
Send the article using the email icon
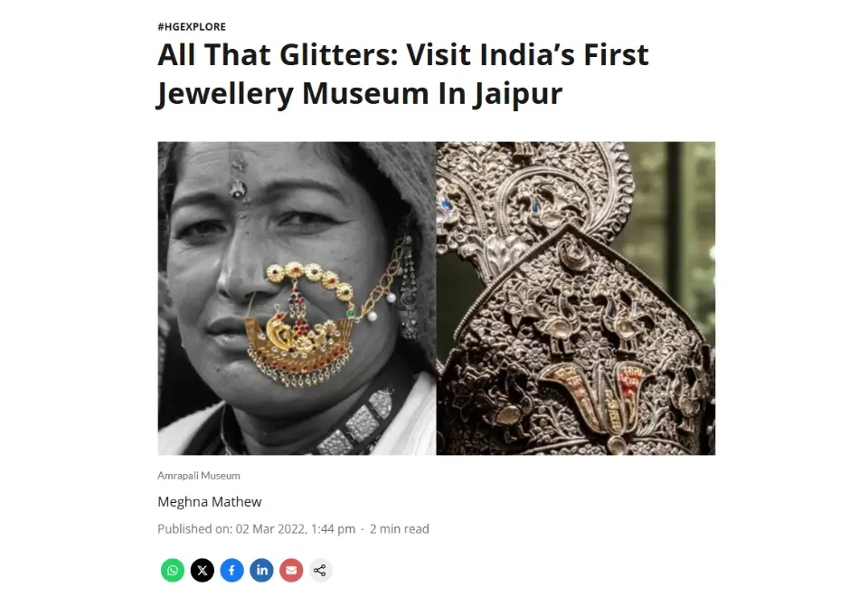[x=291, y=570]
